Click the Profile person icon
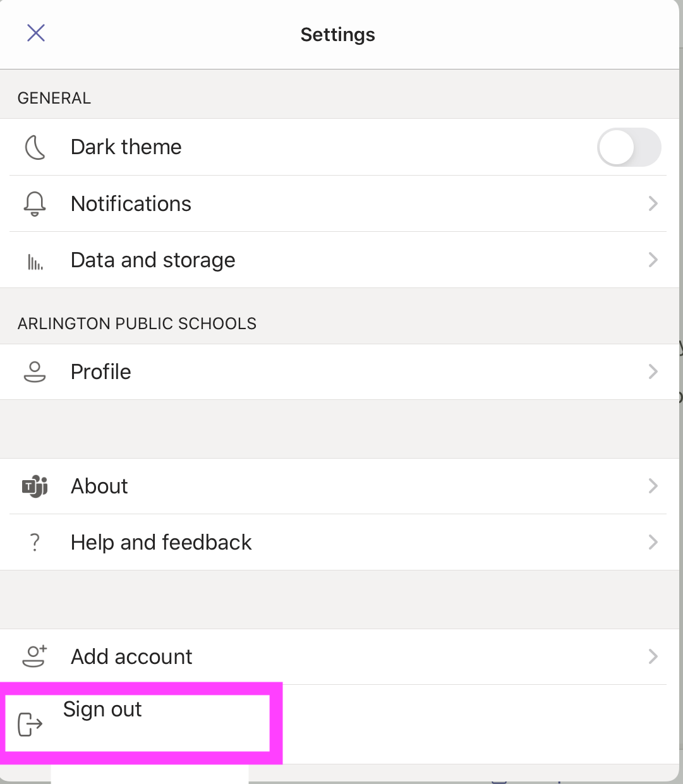683x784 pixels. [35, 372]
